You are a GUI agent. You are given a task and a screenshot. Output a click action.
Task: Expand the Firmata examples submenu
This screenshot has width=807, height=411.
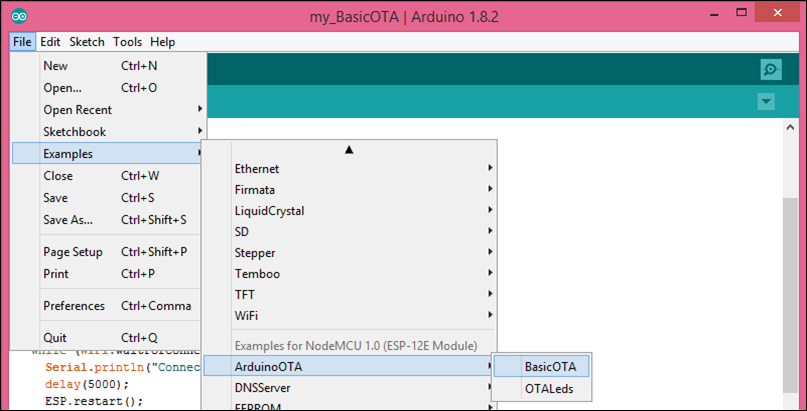349,190
